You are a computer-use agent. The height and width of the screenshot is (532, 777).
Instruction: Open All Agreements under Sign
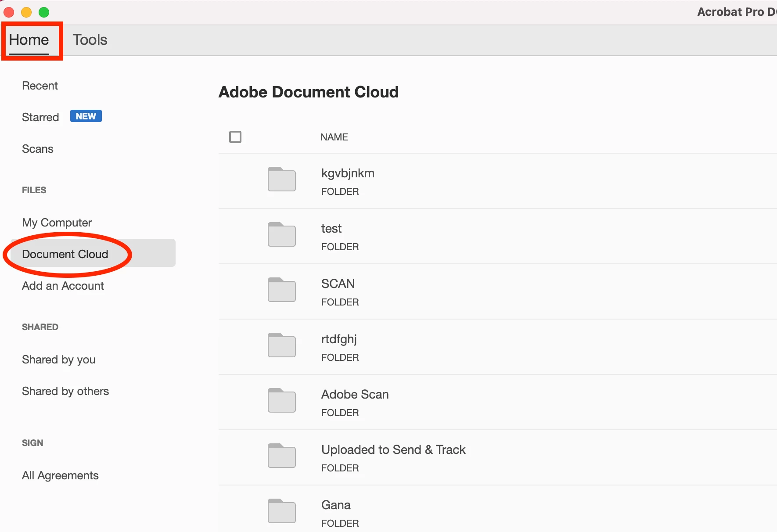point(60,475)
